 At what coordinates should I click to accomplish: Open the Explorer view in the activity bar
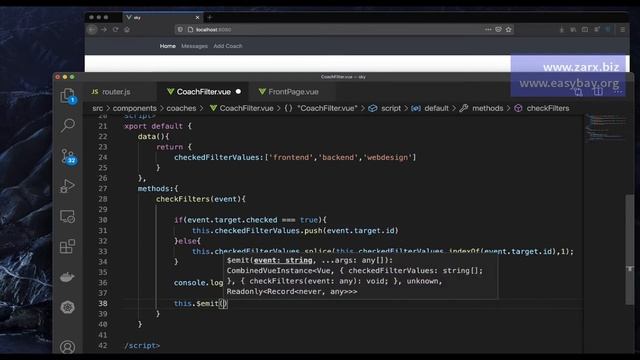coord(68,96)
